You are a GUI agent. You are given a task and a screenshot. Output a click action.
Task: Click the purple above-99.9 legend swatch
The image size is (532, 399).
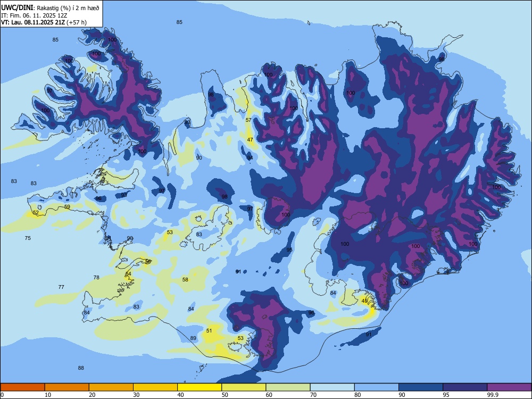509,387
